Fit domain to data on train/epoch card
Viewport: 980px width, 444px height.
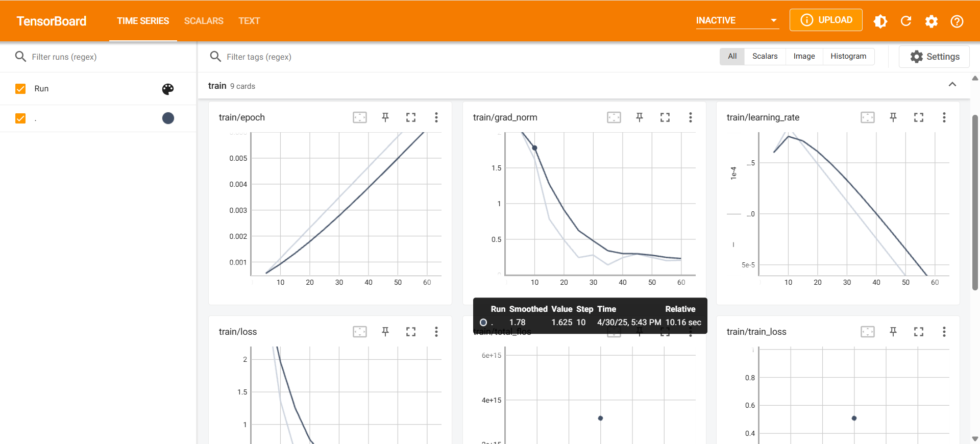point(360,117)
